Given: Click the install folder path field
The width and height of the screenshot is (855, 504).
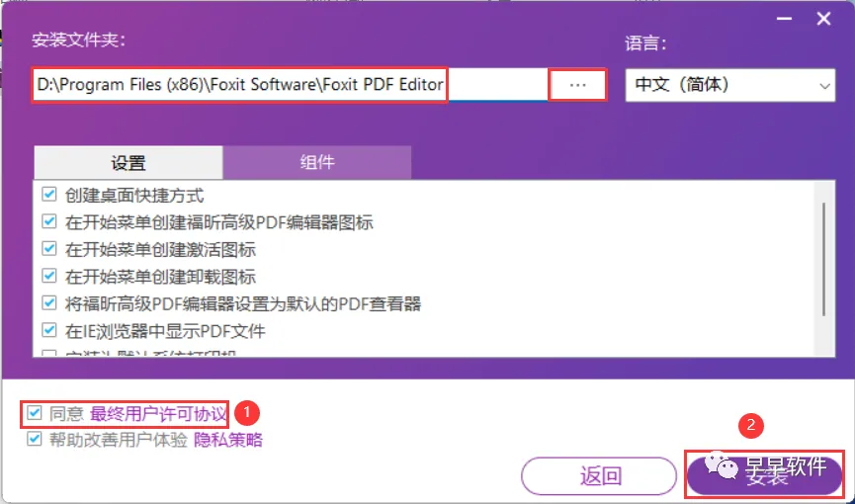Looking at the screenshot, I should tap(289, 85).
